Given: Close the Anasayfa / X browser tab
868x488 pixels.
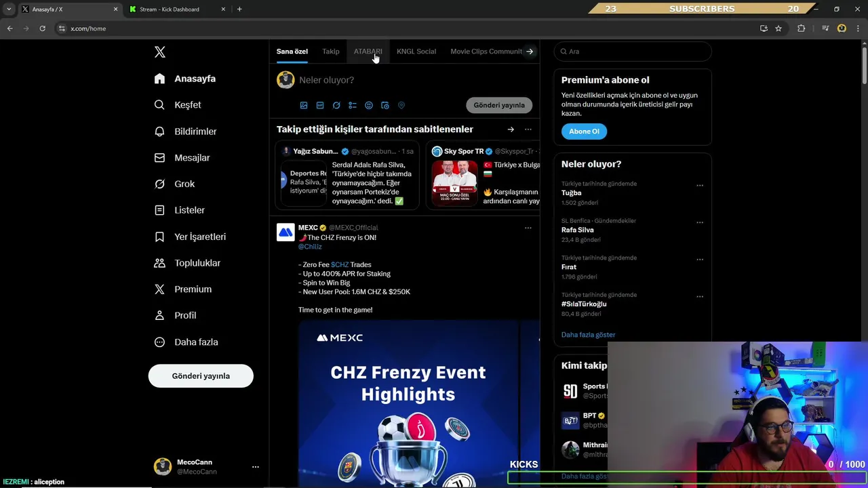Looking at the screenshot, I should [115, 9].
